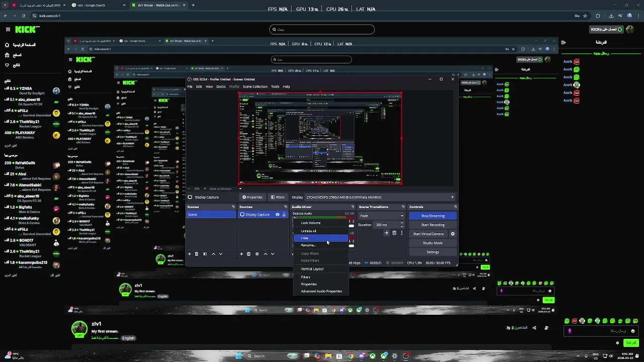Click Kick search box in outermost browser

[x=322, y=29]
